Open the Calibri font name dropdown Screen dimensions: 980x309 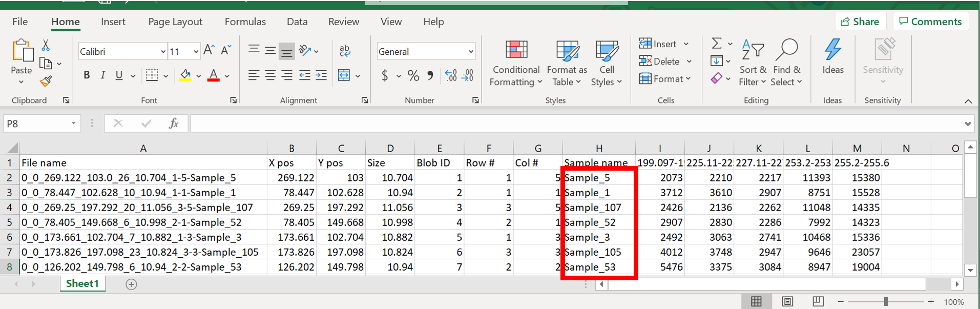tap(163, 51)
